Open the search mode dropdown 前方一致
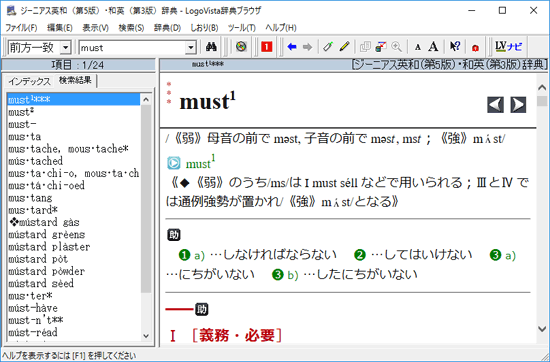The height and width of the screenshot is (362, 550). click(65, 47)
